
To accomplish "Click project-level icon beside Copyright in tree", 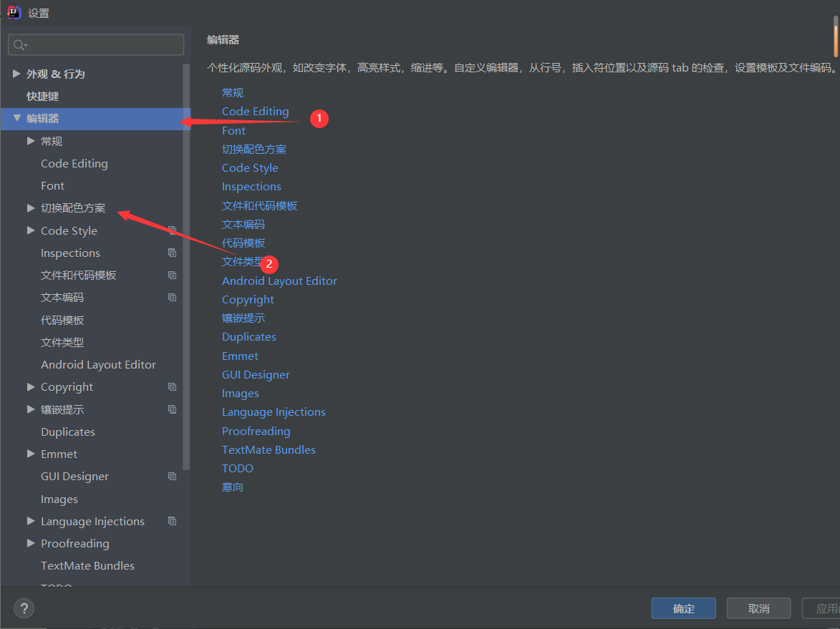I will [172, 386].
